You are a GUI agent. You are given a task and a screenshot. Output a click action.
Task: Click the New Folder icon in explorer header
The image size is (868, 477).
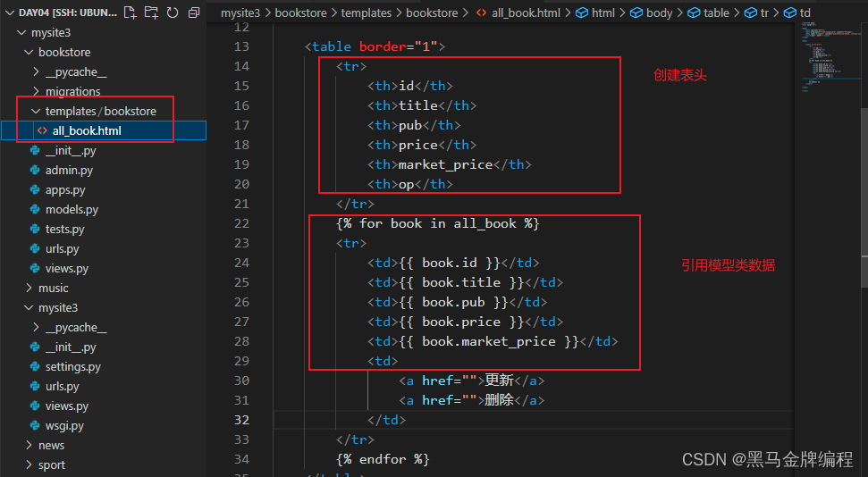pyautogui.click(x=150, y=13)
